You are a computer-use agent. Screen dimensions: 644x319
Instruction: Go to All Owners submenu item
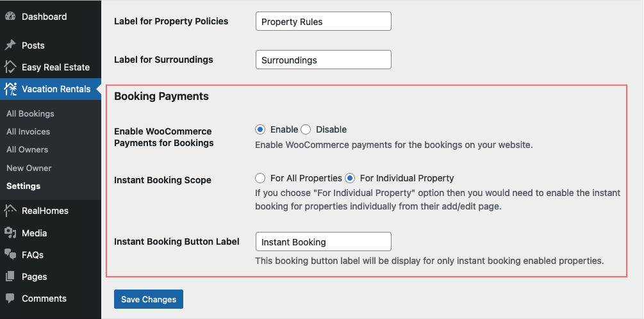27,150
